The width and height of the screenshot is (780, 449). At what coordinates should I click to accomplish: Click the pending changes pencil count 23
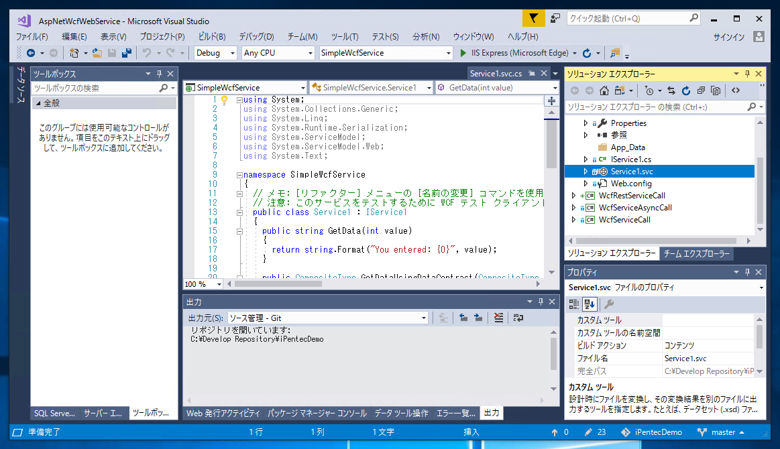(595, 432)
